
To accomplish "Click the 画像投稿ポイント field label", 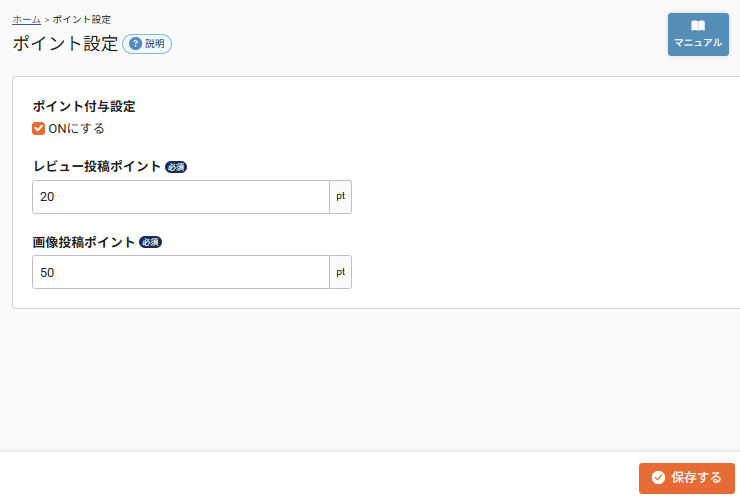I will tap(84, 242).
